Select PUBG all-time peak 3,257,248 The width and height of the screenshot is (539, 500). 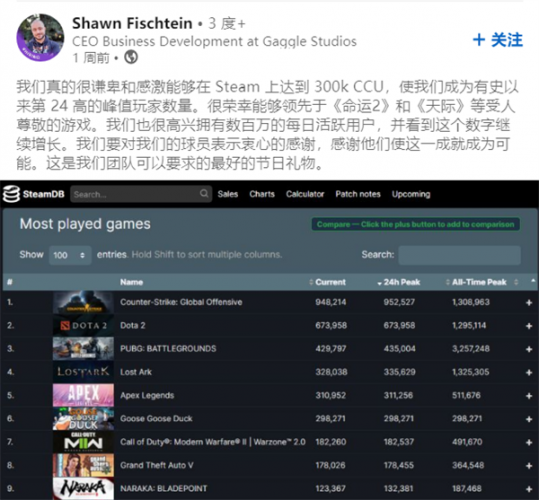471,348
